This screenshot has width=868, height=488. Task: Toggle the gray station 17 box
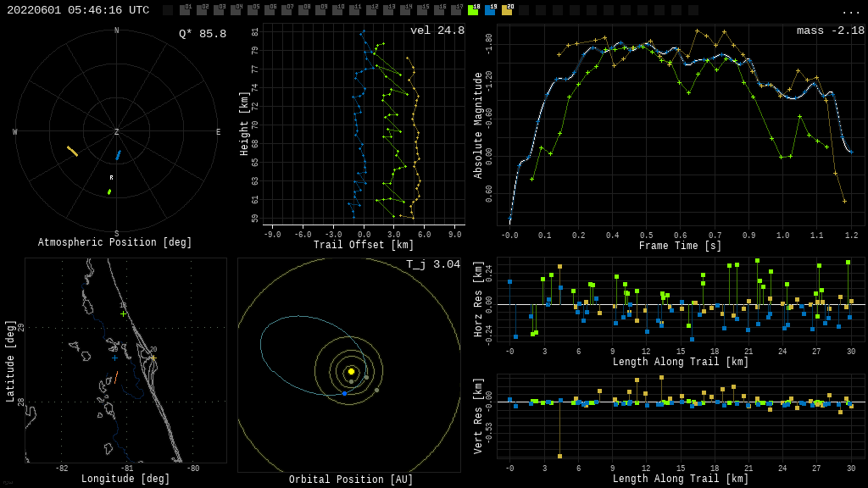(456, 10)
